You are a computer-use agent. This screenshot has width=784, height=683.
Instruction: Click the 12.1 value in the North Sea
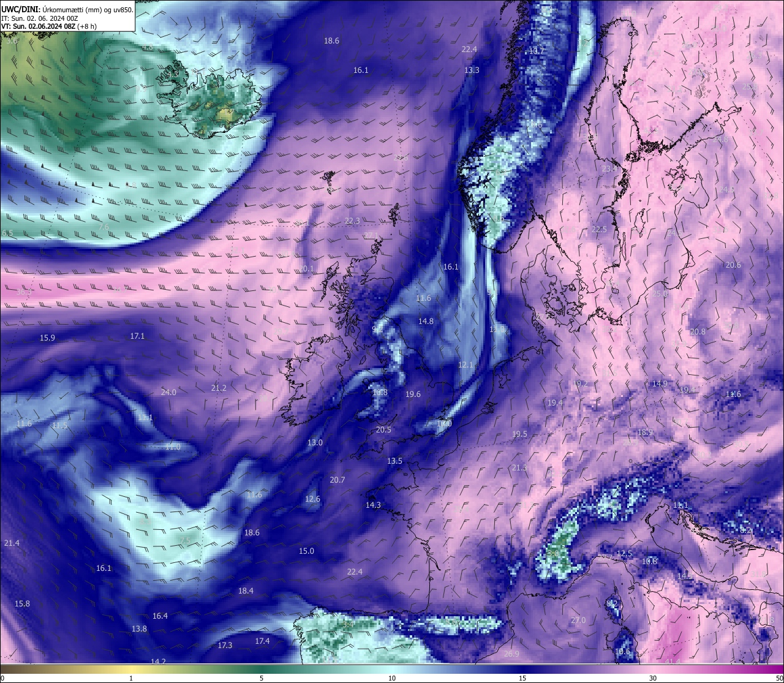coord(466,365)
